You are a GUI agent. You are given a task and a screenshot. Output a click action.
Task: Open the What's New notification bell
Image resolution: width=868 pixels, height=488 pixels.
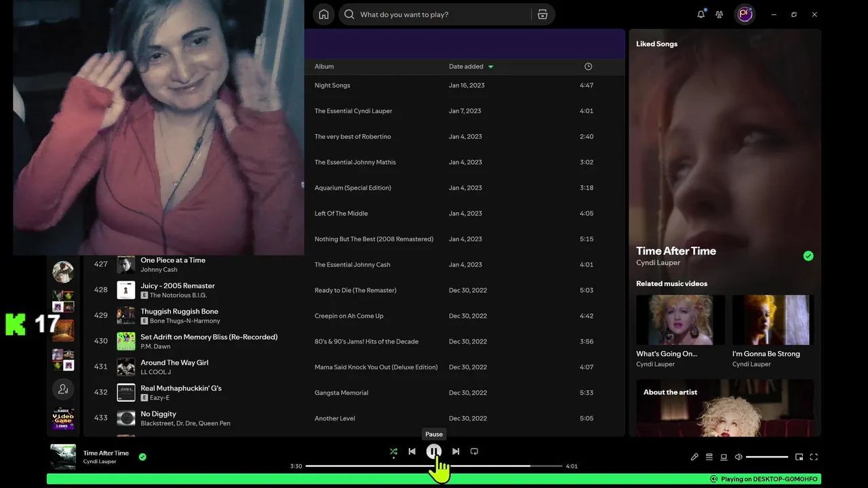click(x=701, y=14)
